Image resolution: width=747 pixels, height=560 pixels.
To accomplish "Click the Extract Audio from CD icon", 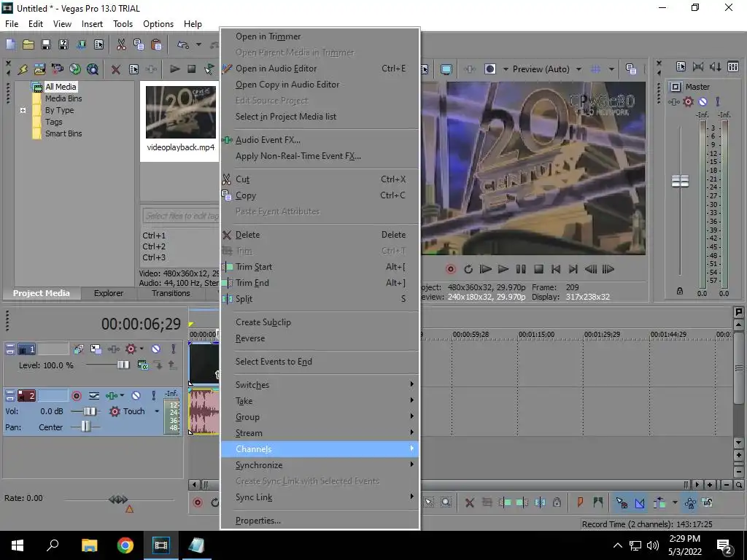I will (x=75, y=69).
